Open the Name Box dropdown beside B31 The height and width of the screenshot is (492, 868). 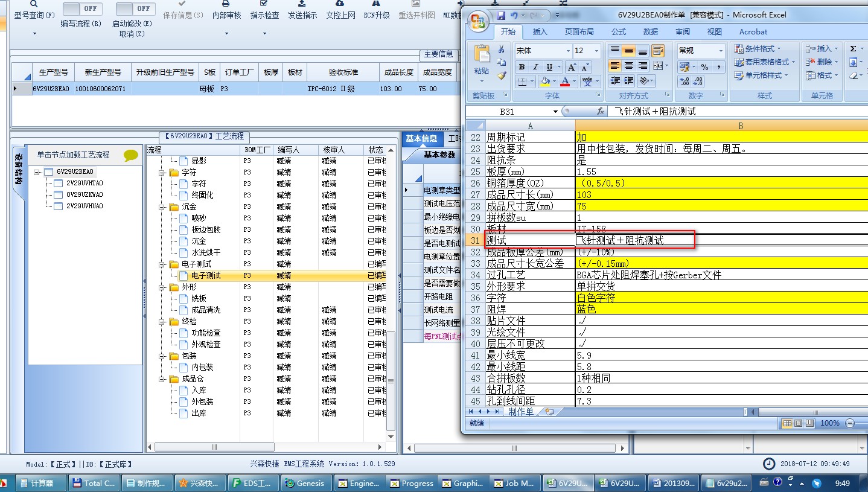[x=555, y=112]
